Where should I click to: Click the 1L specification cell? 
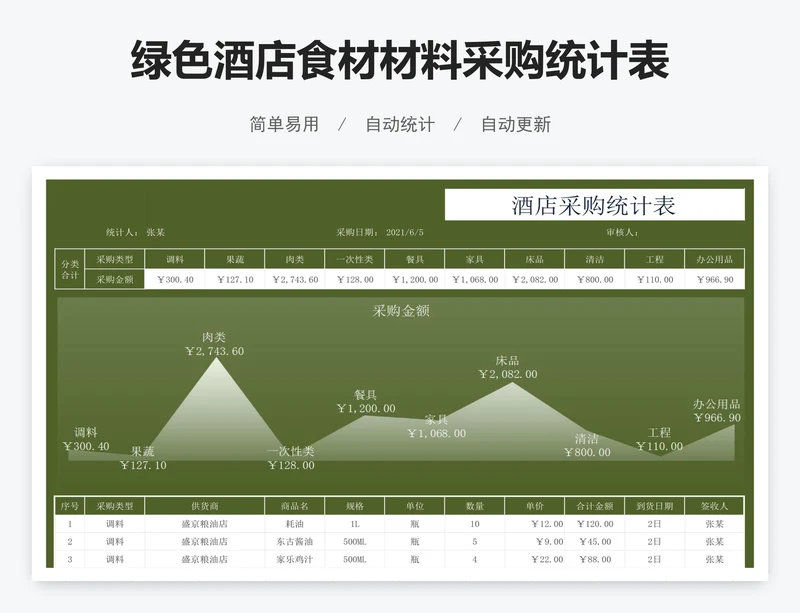[x=355, y=524]
